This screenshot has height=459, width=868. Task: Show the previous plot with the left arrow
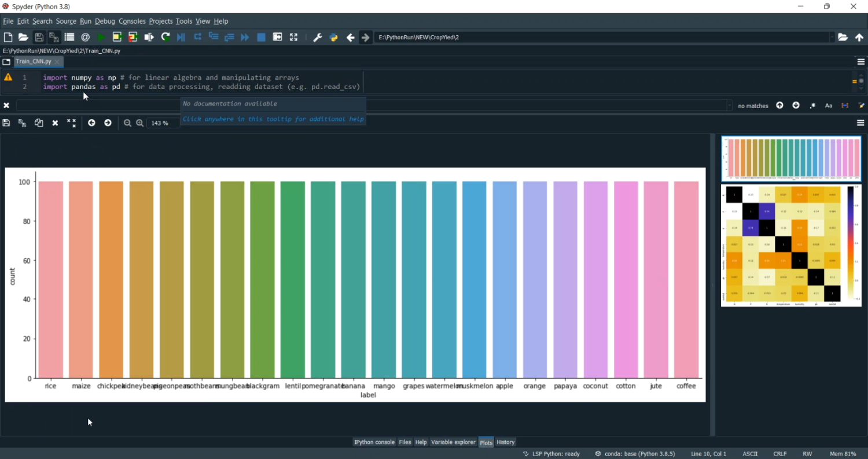(91, 123)
